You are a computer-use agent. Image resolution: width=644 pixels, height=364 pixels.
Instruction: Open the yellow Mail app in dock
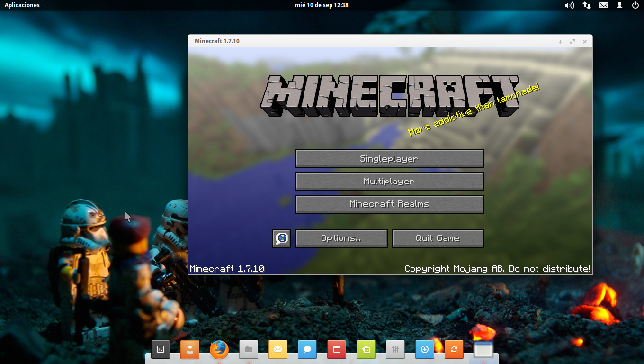[x=278, y=350]
